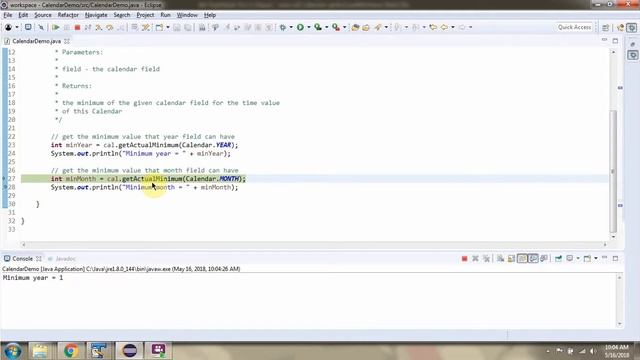Screen dimensions: 640x360
Task: Click Remove Launch gray X in the Console
Action: pyautogui.click(x=475, y=258)
